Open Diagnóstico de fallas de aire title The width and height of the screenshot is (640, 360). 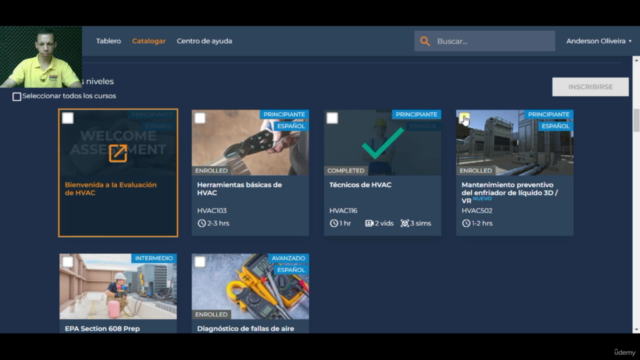[245, 329]
